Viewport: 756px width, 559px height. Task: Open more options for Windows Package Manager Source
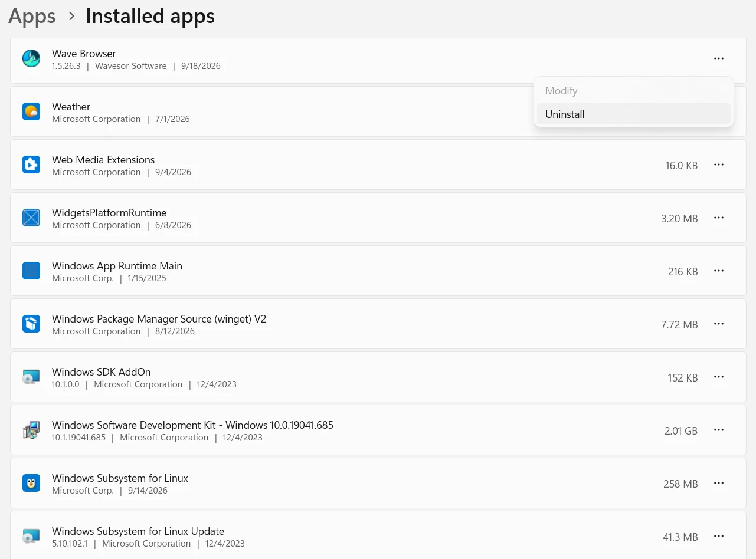(718, 324)
